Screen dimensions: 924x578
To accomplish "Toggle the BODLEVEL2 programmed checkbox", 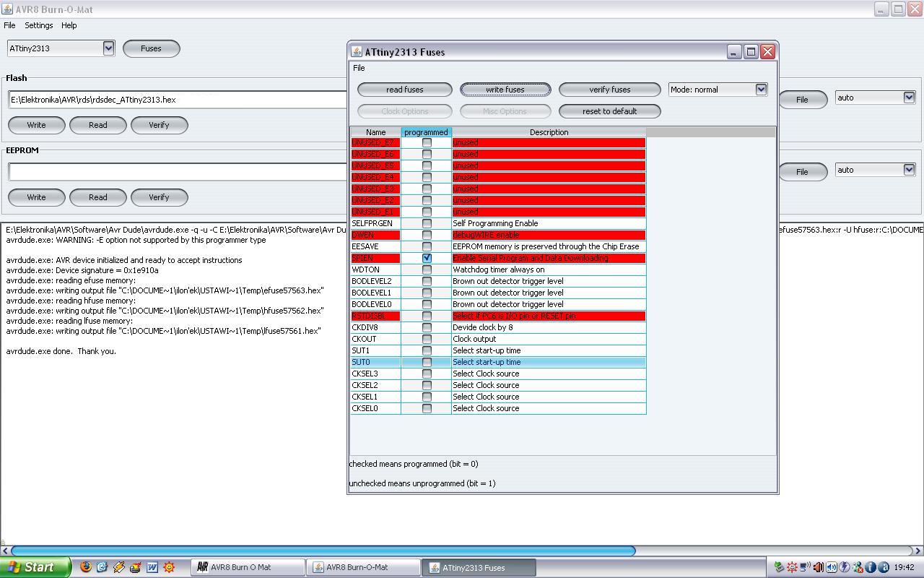I will (x=427, y=281).
